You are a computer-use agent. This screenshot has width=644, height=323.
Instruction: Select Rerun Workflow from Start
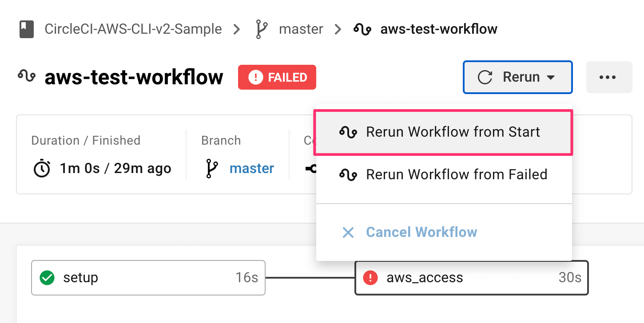click(x=452, y=132)
